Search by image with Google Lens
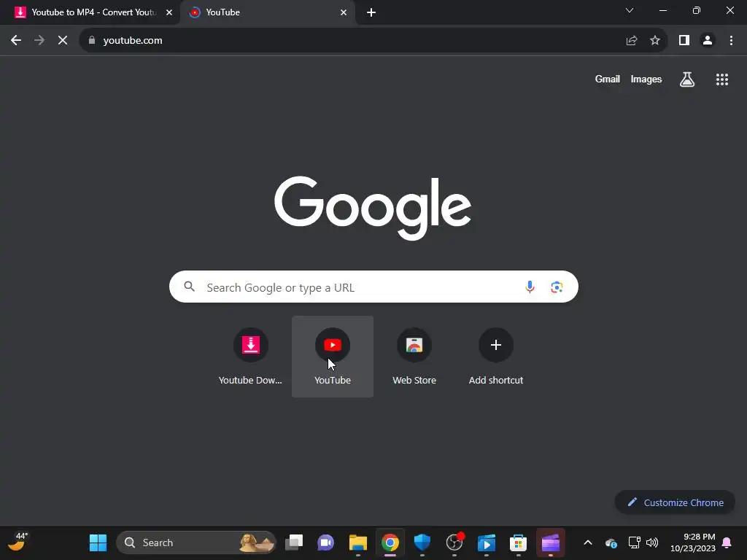 [557, 287]
